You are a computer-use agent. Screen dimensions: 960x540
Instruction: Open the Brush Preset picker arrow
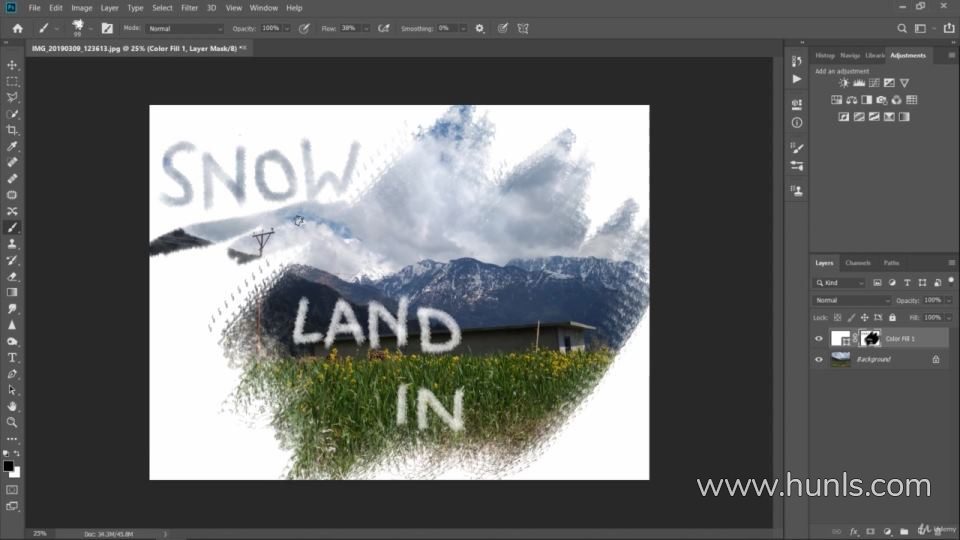[x=90, y=28]
